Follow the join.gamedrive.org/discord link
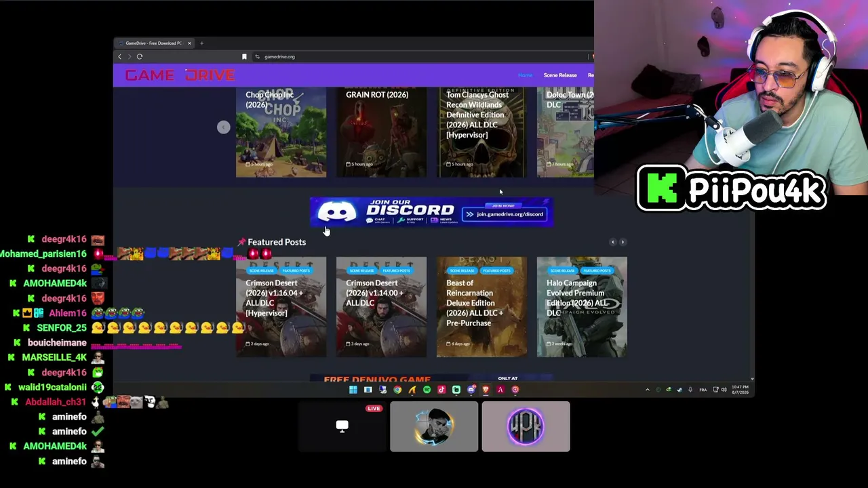 [505, 214]
